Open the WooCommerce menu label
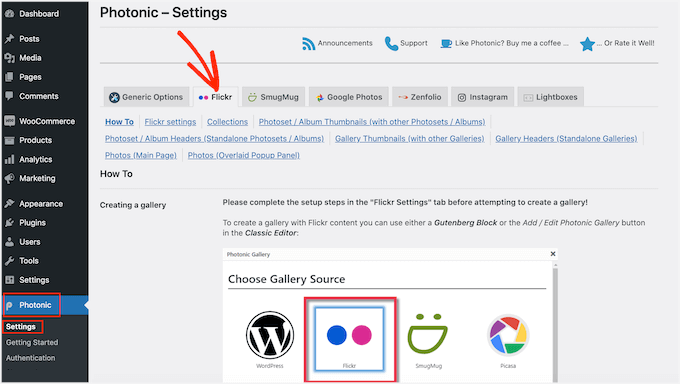 point(47,121)
